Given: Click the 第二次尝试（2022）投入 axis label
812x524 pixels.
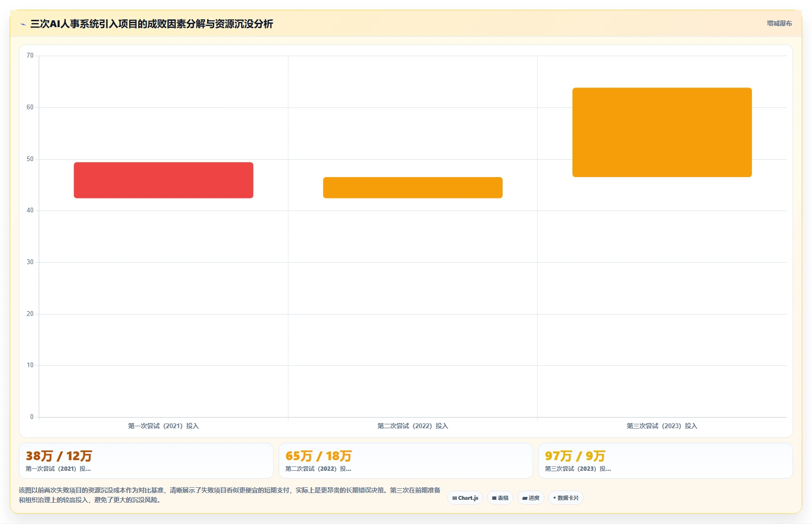Looking at the screenshot, I should pos(413,426).
